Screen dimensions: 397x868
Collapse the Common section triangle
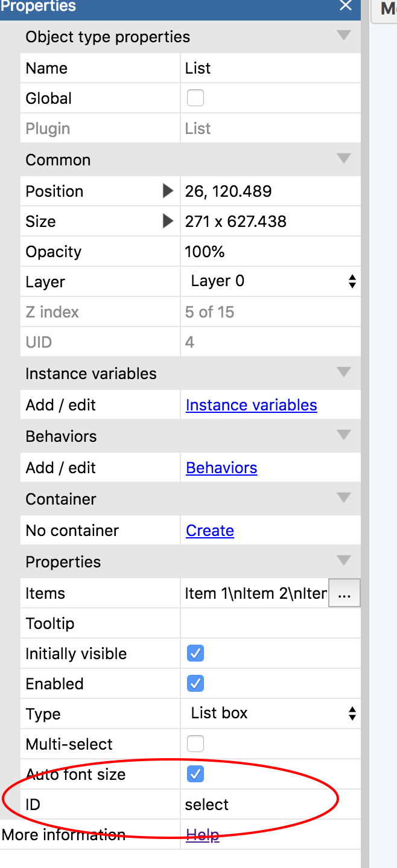(344, 159)
